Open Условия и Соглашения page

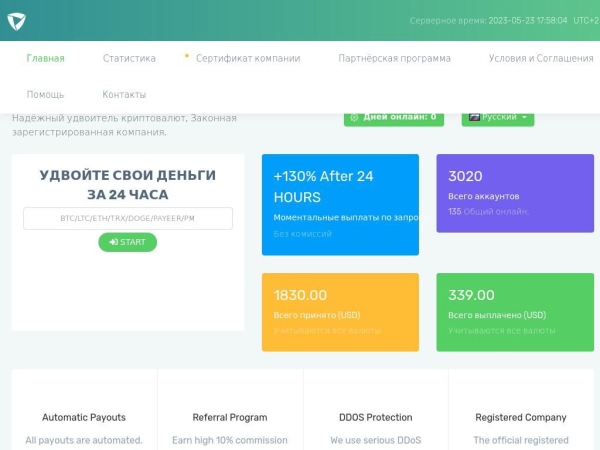tap(540, 58)
